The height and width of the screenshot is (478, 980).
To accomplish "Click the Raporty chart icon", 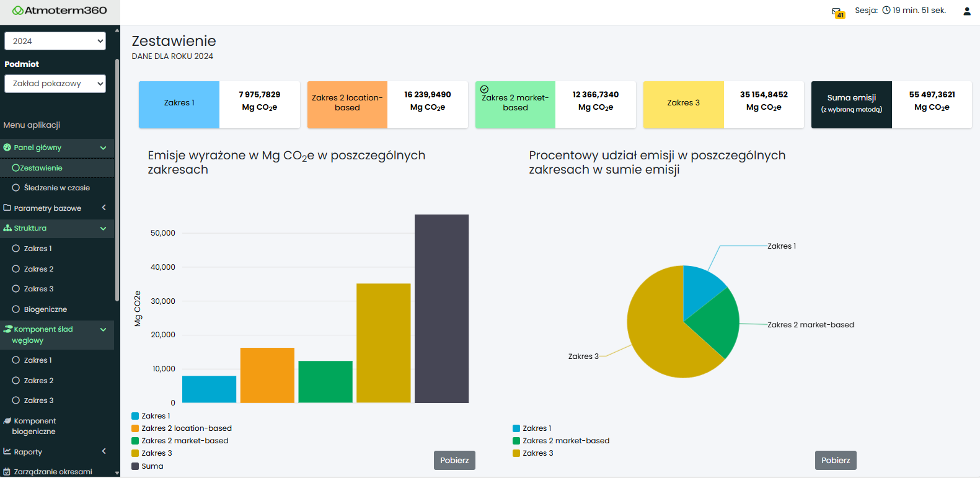I will coord(7,452).
